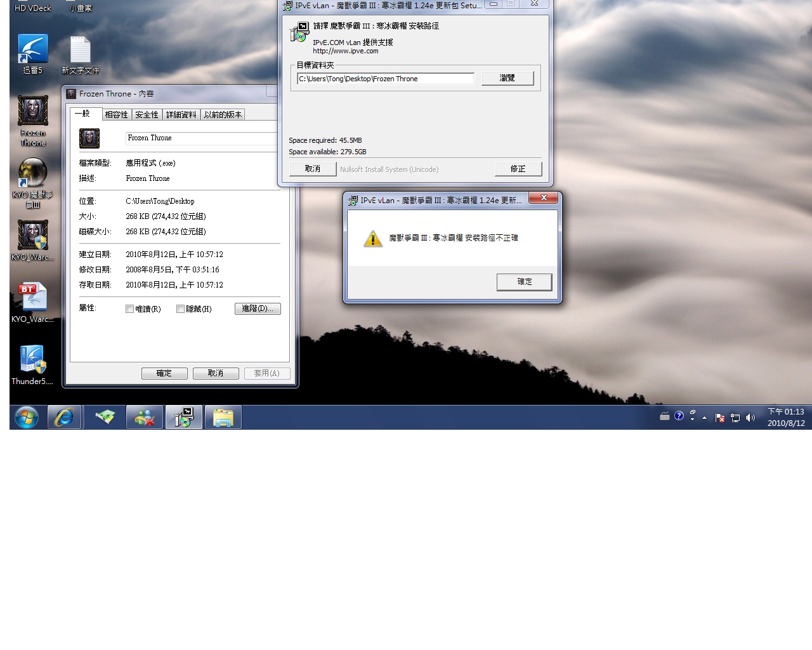
Task: Click the "Space available: 279.5GB" text
Action: [327, 152]
